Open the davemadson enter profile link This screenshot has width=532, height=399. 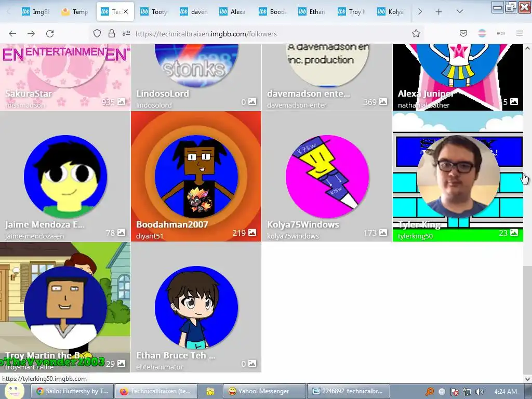[x=309, y=94]
